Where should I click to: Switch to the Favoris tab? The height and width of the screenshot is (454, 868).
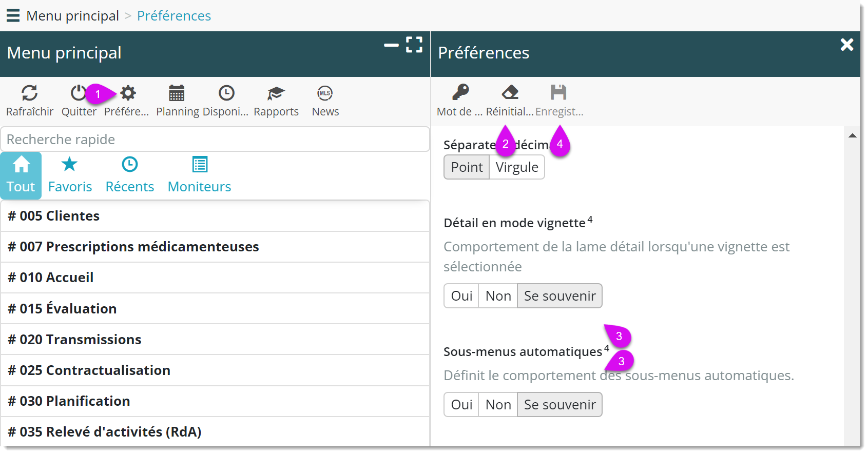coord(70,175)
